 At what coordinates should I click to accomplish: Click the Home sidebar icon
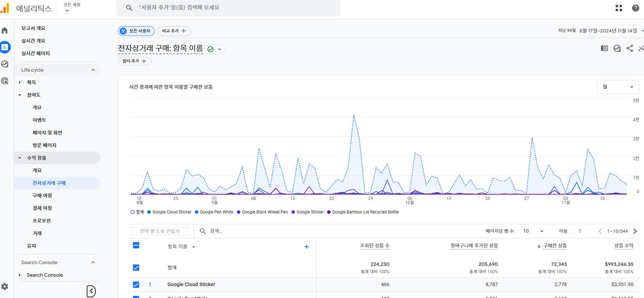coord(5,31)
